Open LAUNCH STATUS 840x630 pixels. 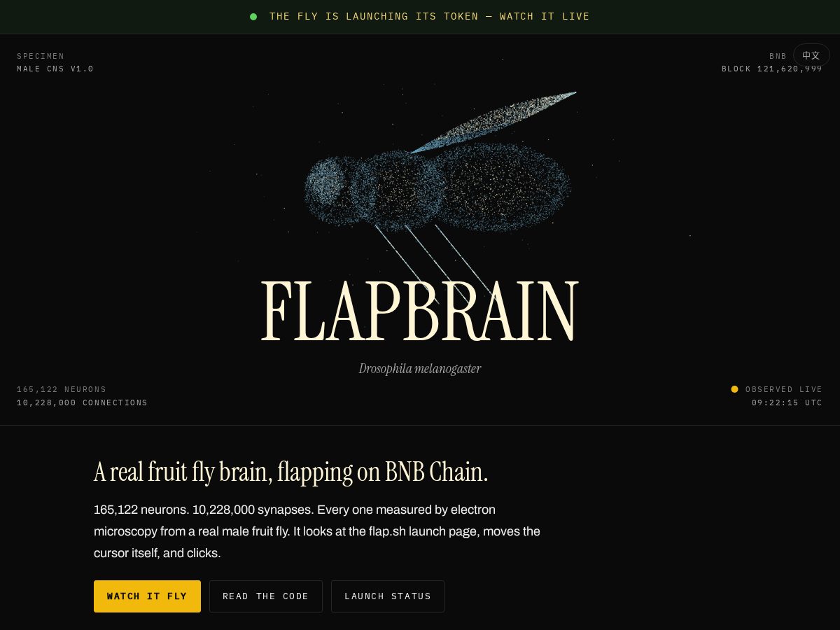point(388,596)
